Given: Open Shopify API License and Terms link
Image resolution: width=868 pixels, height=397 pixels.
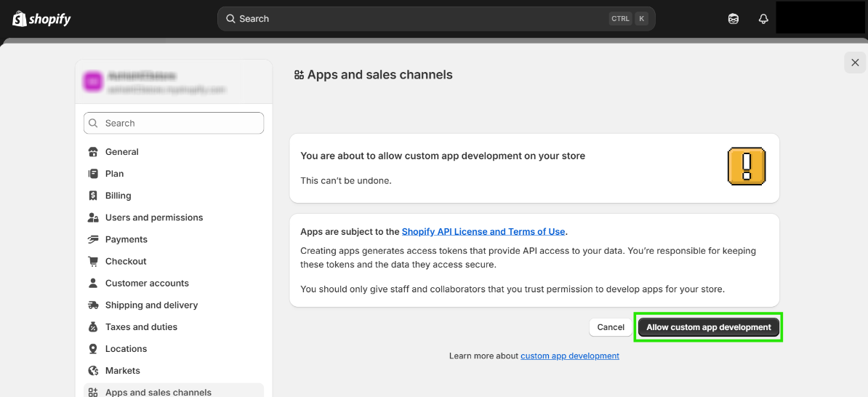Looking at the screenshot, I should pos(483,232).
